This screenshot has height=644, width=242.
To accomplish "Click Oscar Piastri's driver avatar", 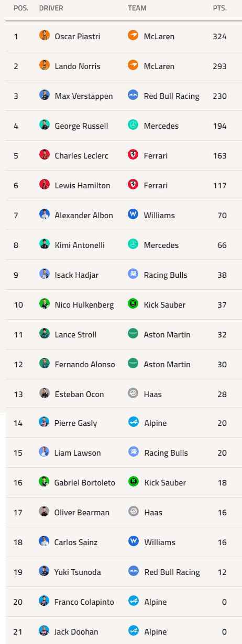I will tap(45, 36).
